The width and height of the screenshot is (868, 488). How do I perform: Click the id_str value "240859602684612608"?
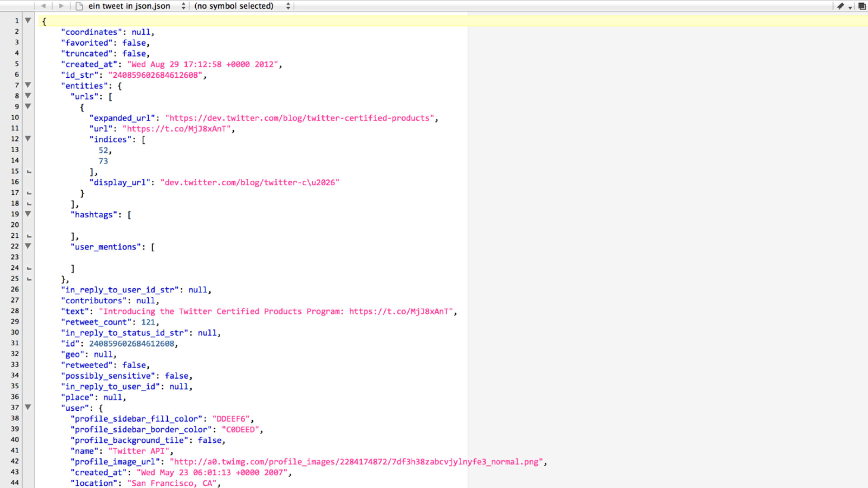point(155,75)
